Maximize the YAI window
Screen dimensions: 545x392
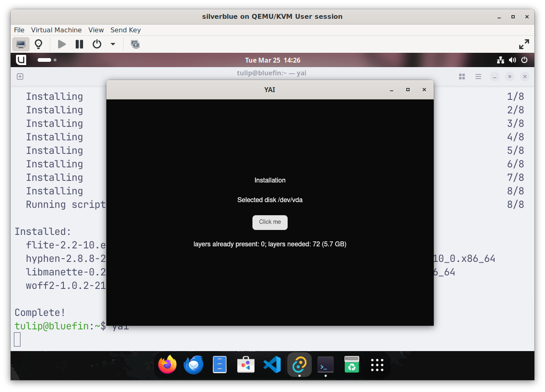tap(408, 90)
